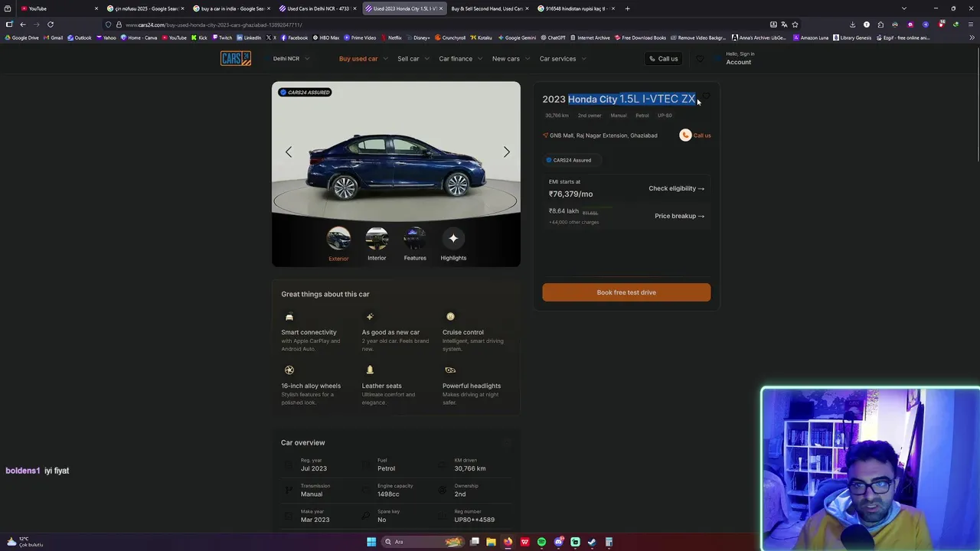
Task: Open a new browser tab with plus
Action: click(x=627, y=8)
